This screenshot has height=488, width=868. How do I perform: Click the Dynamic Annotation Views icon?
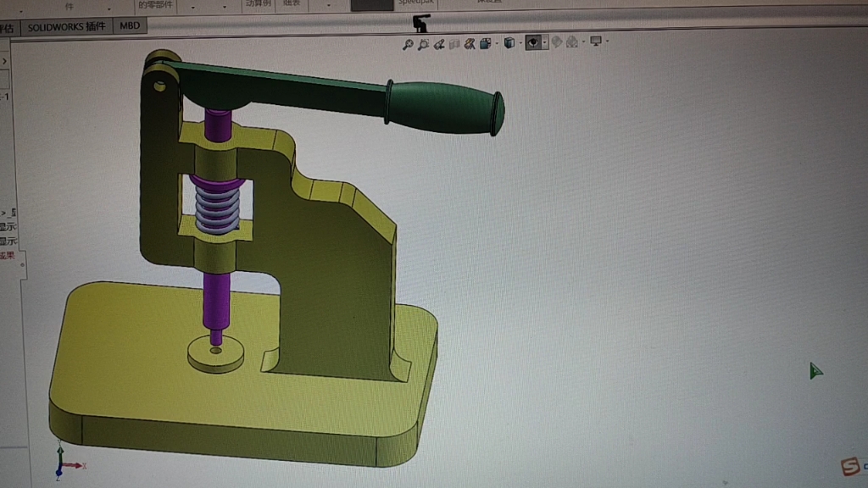pos(470,44)
